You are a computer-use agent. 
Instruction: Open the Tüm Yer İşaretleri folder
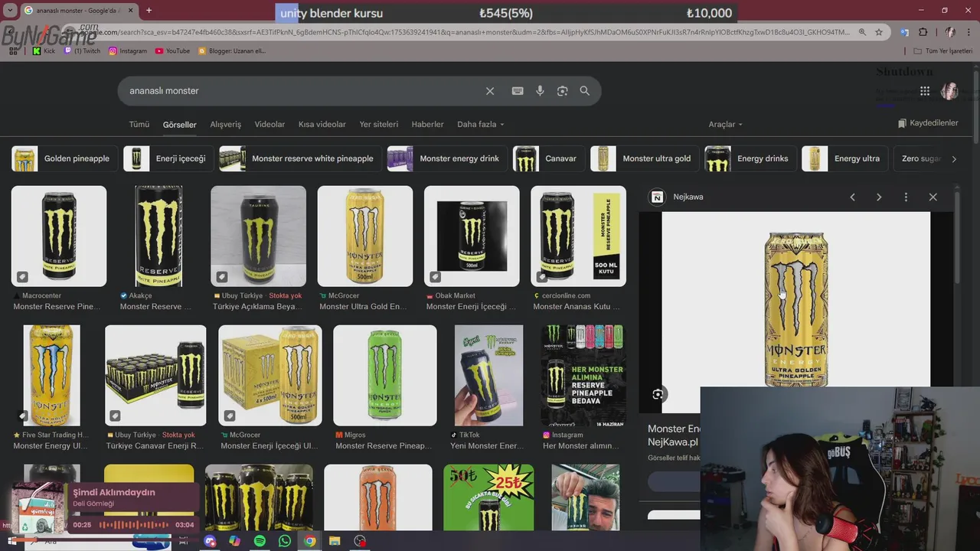click(942, 51)
